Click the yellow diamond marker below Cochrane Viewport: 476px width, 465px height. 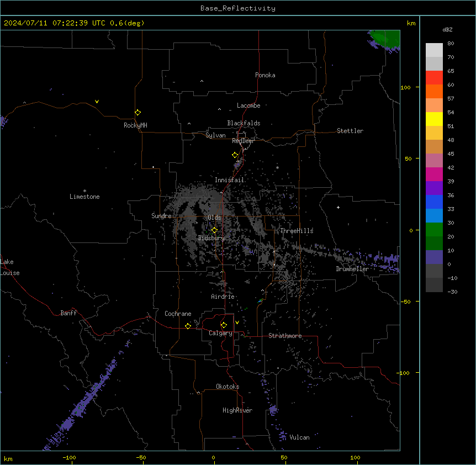(x=188, y=326)
